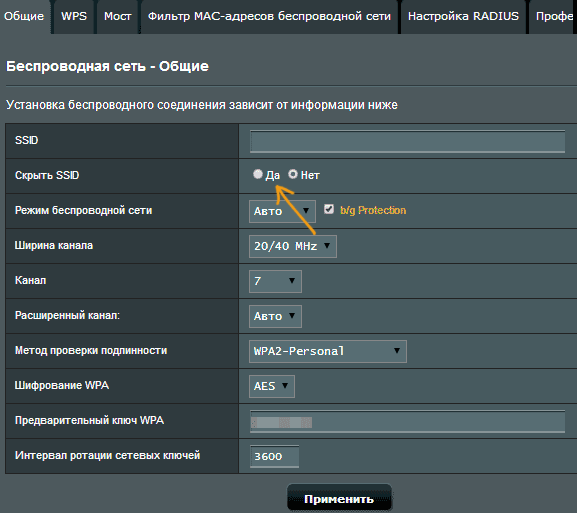Viewport: 577px width, 513px height.
Task: Click the b/g Protection link text
Action: [373, 210]
